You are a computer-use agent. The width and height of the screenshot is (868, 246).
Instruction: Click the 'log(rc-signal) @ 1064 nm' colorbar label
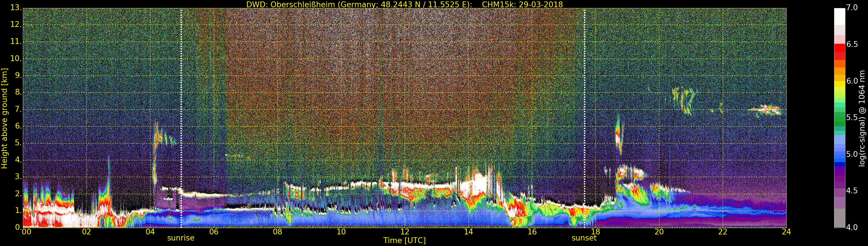click(862, 118)
